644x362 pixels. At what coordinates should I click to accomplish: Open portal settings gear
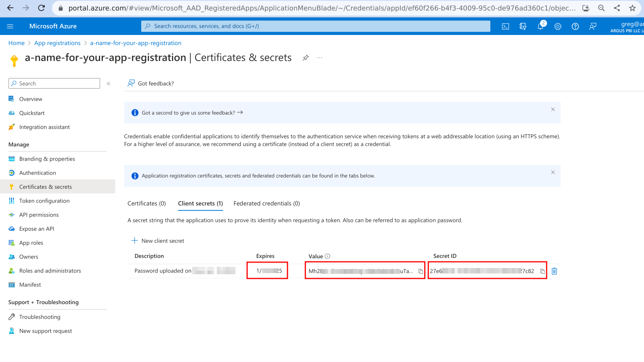click(558, 26)
